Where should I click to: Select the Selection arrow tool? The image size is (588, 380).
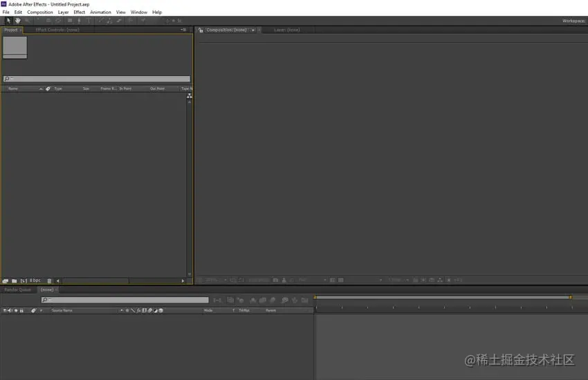(8, 21)
